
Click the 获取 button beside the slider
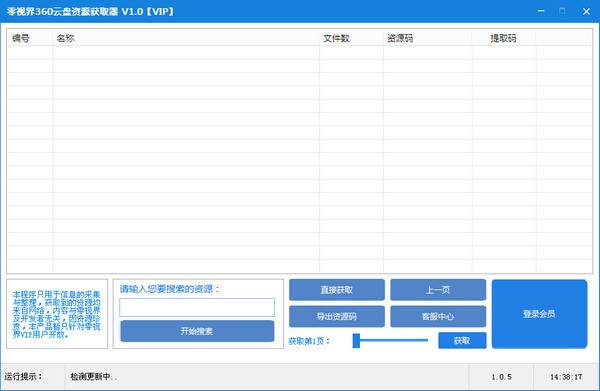pyautogui.click(x=462, y=340)
